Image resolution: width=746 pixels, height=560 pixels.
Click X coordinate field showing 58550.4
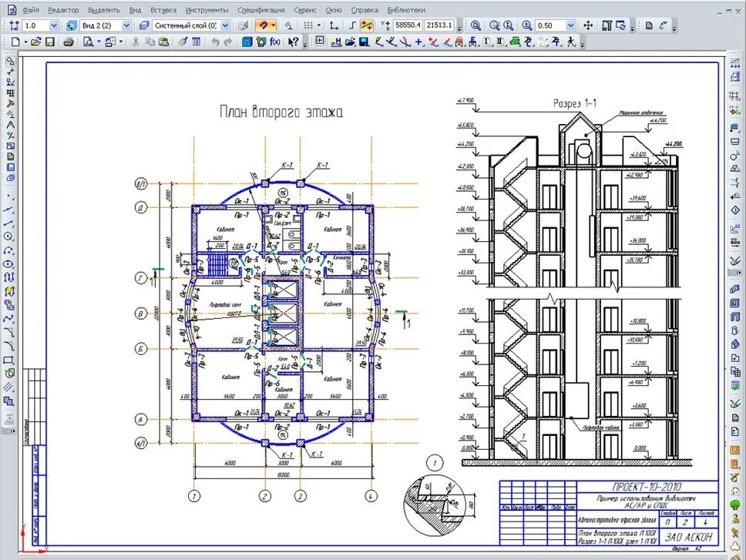[x=408, y=25]
